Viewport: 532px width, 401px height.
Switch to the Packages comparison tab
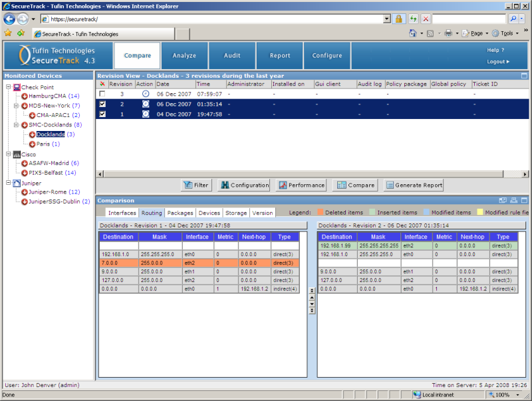tap(180, 213)
